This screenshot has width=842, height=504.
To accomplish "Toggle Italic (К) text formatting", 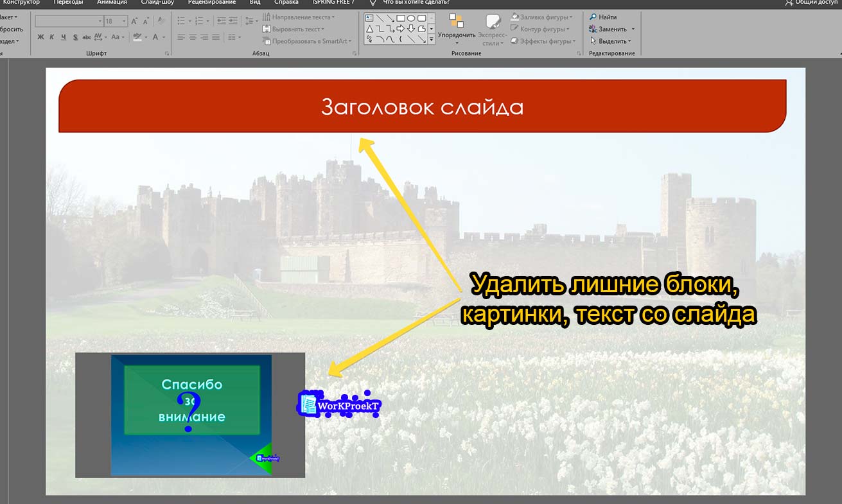I will point(52,37).
